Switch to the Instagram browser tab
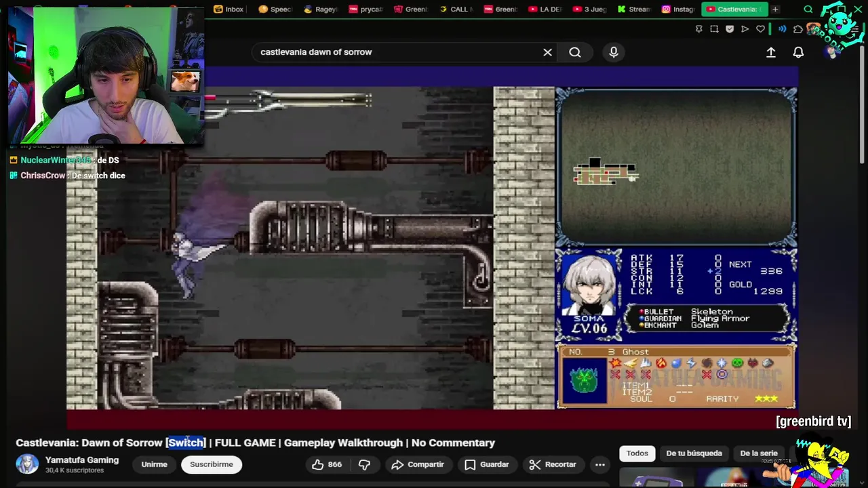868x488 pixels. pyautogui.click(x=679, y=9)
